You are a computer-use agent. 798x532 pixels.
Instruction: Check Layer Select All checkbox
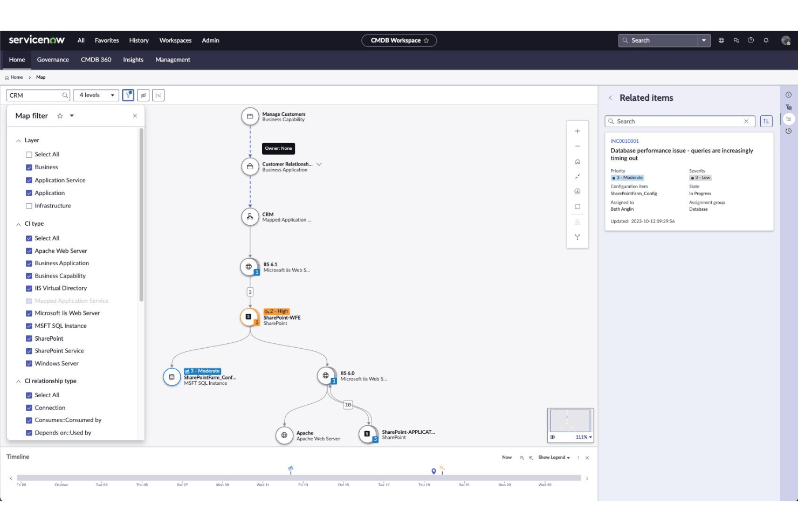29,155
